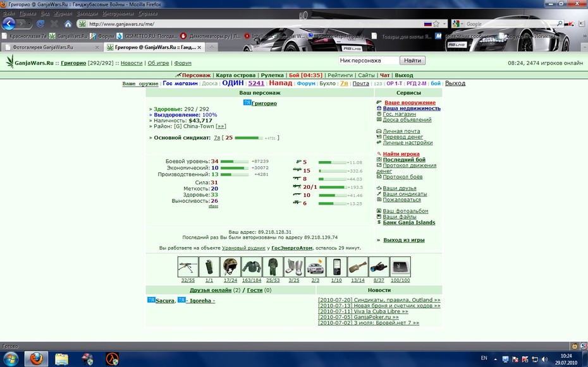The image size is (588, 367).
Task: Open friend Sacura's profile link
Action: (165, 301)
